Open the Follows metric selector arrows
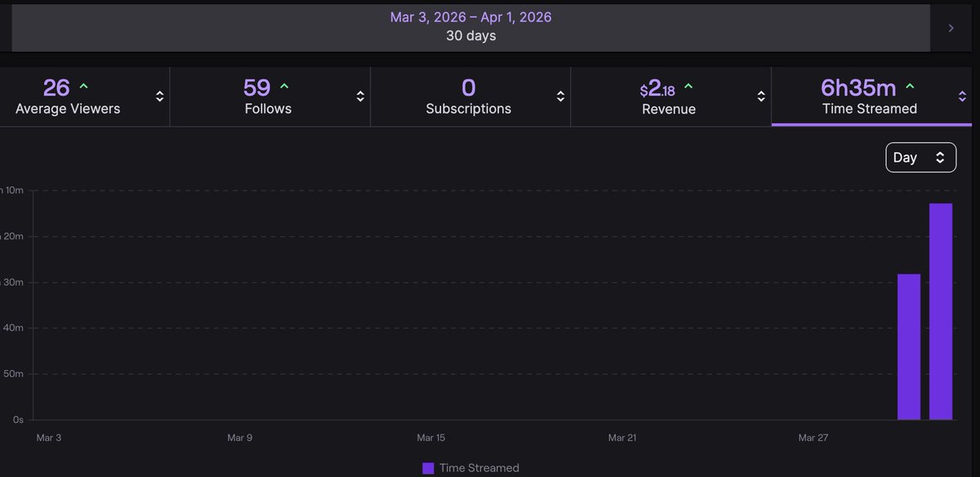Image resolution: width=980 pixels, height=477 pixels. coord(360,96)
